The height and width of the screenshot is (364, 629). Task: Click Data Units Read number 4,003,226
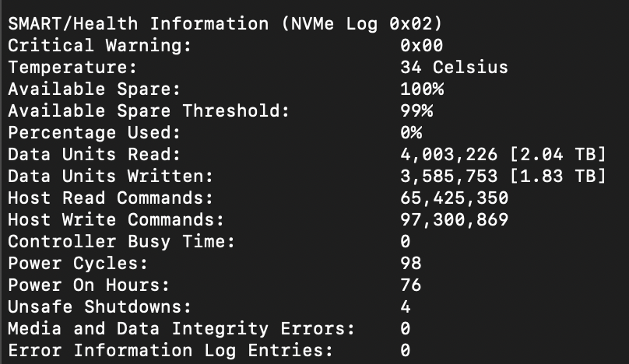click(x=449, y=155)
